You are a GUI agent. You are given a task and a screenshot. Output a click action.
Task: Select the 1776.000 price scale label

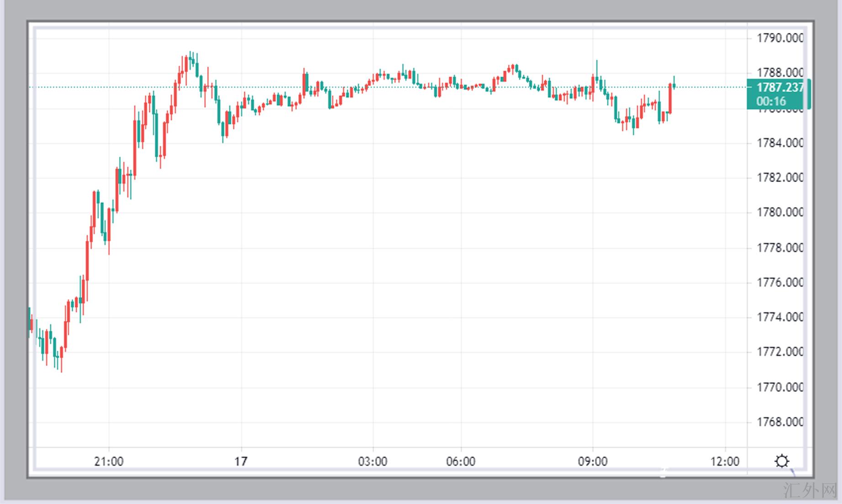[779, 283]
